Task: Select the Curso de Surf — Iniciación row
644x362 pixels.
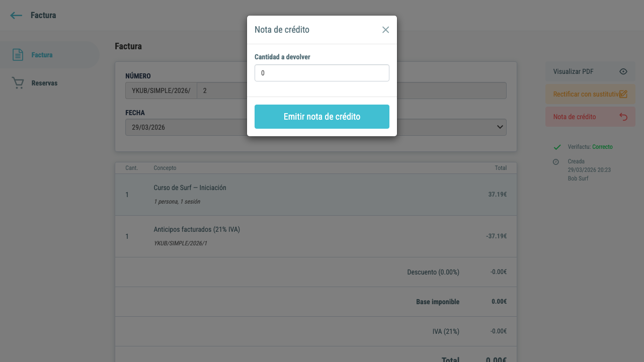Action: [x=316, y=195]
